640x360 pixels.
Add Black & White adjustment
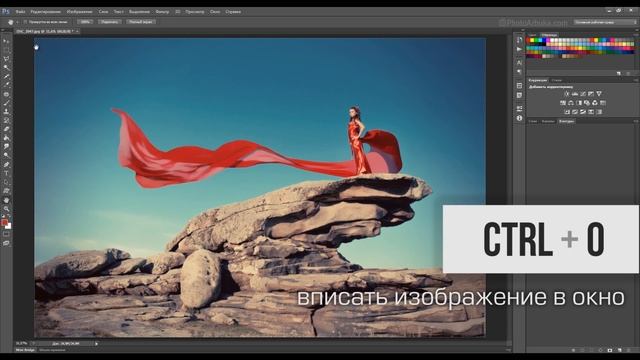(579, 103)
